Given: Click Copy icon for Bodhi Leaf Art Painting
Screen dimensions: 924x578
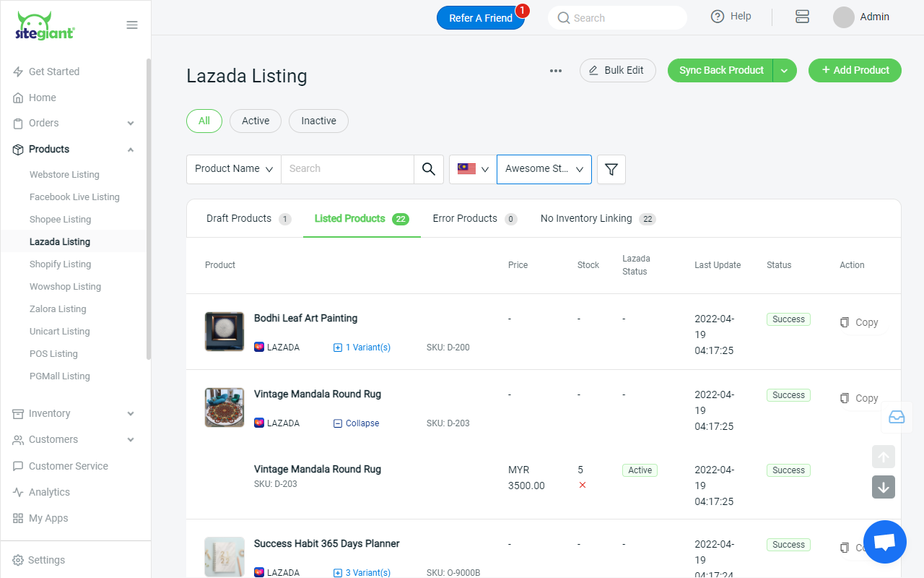Looking at the screenshot, I should point(845,322).
